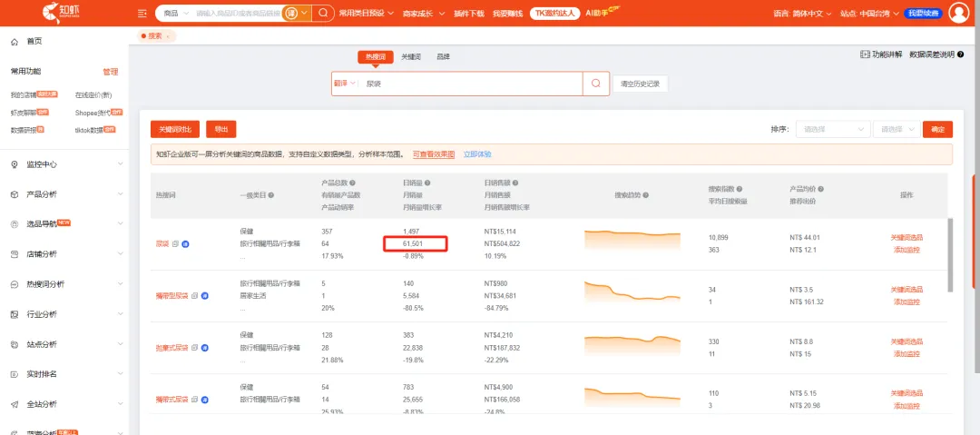
Task: Open the first 排序 请选择 dropdown
Action: tap(833, 129)
